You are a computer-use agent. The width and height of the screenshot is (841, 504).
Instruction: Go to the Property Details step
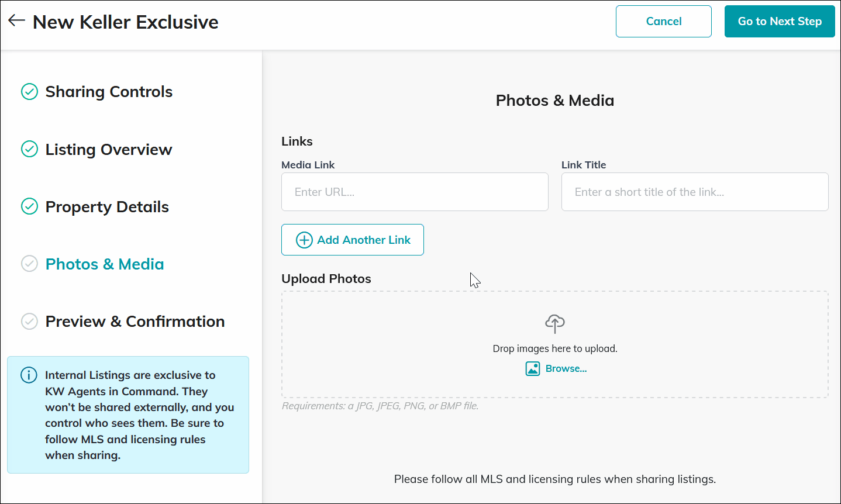[x=107, y=206]
